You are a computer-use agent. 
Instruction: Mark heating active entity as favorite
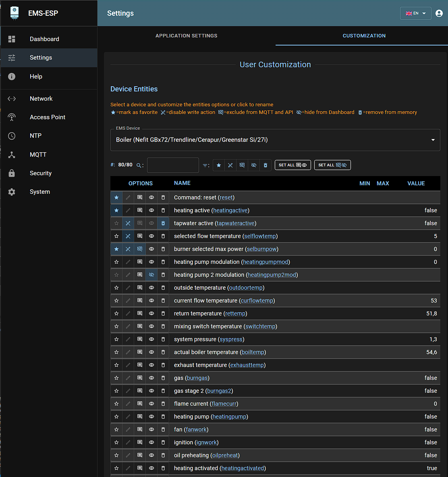point(116,210)
